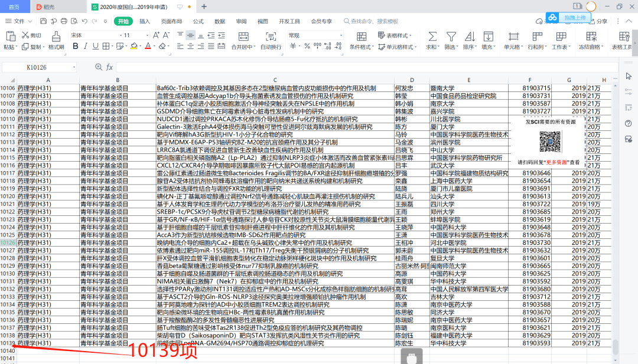This screenshot has height=364, width=638.
Task: Click the Wrap Text icon
Action: [271, 37]
